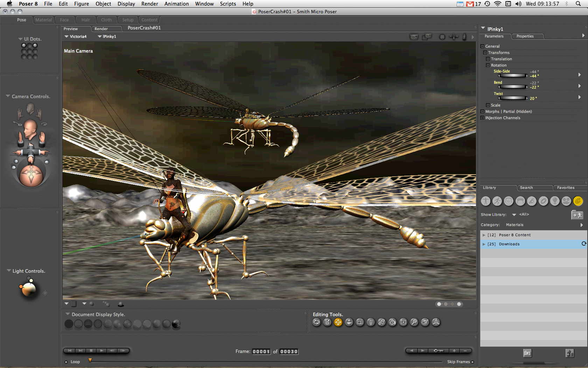Select the Twist editing tool
The height and width of the screenshot is (368, 588).
(x=327, y=322)
